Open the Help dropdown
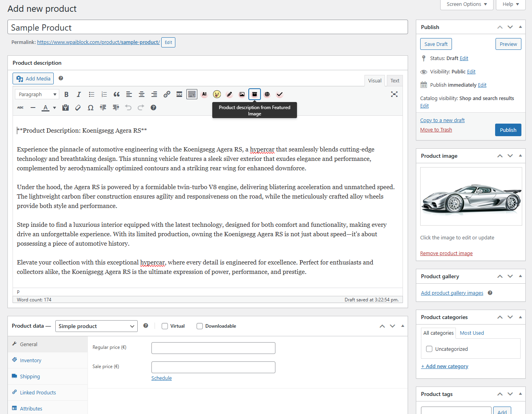532x414 pixels. (x=511, y=4)
